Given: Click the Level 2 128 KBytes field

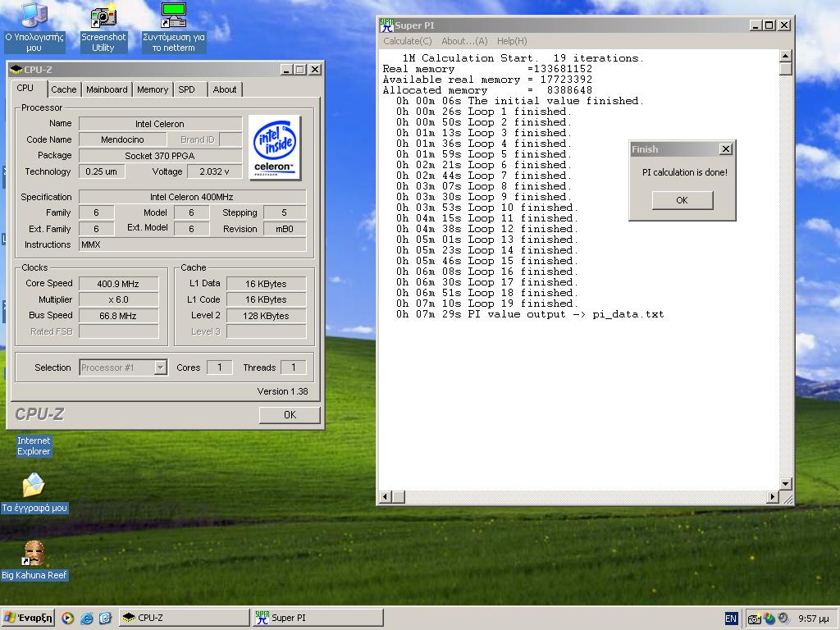Looking at the screenshot, I should coord(266,316).
